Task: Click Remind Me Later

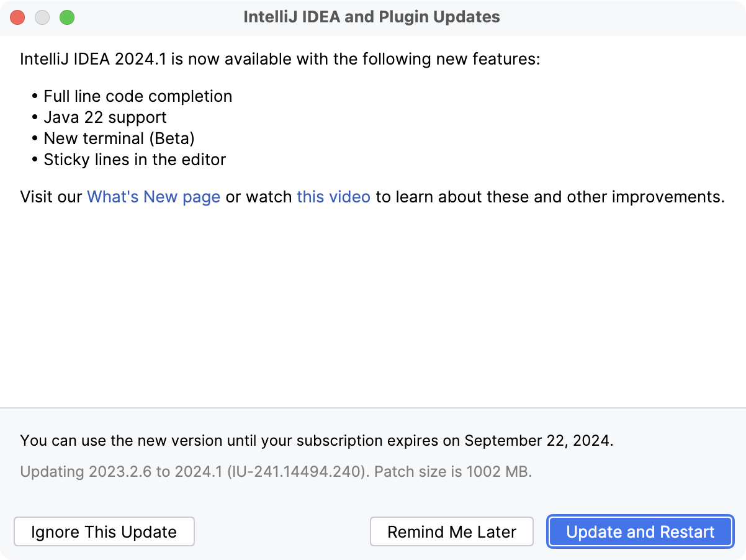Action: pyautogui.click(x=451, y=531)
